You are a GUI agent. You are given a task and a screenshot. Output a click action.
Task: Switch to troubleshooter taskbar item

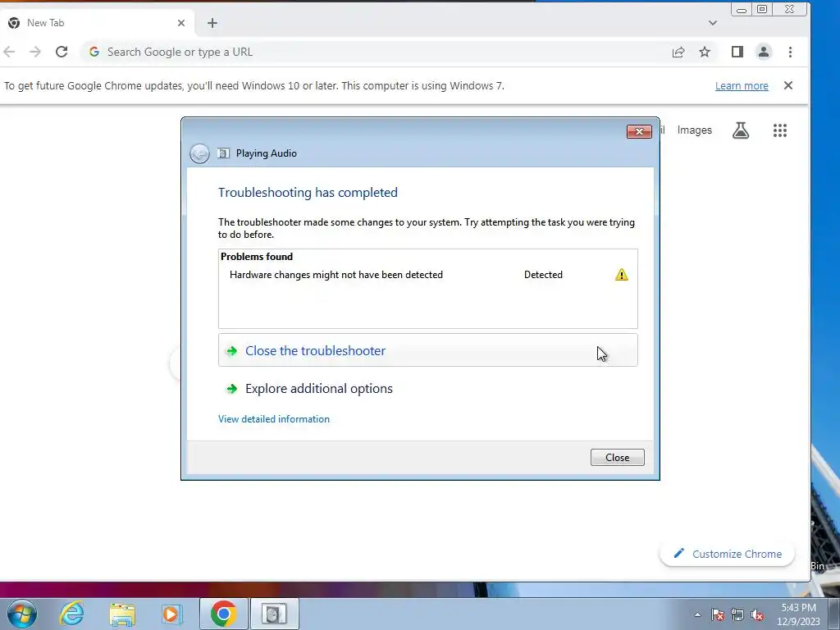click(274, 614)
